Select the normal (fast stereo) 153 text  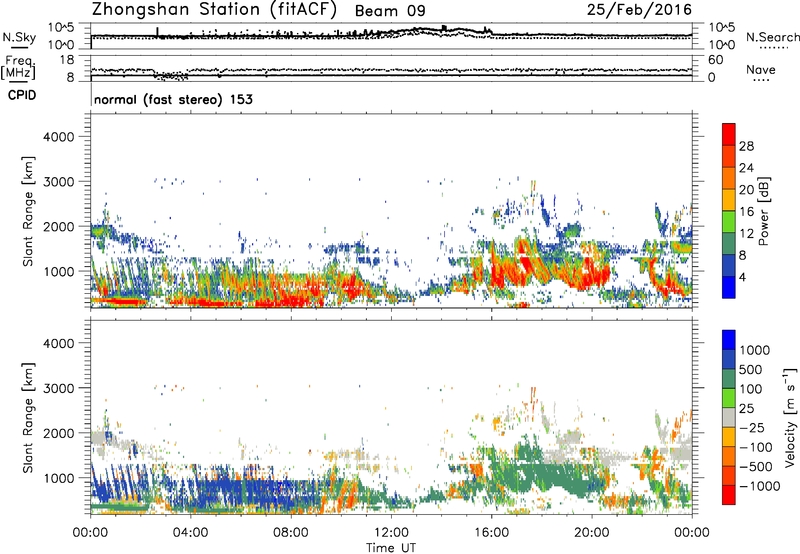pyautogui.click(x=173, y=99)
